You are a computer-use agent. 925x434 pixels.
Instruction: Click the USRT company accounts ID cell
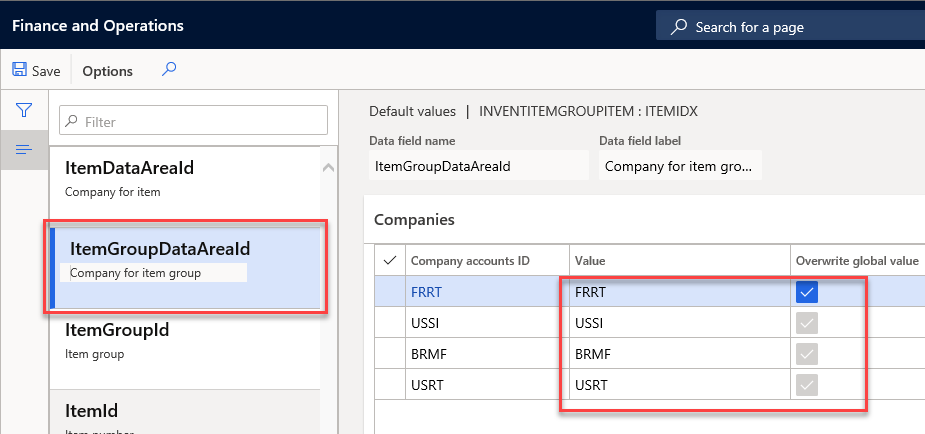tap(487, 385)
